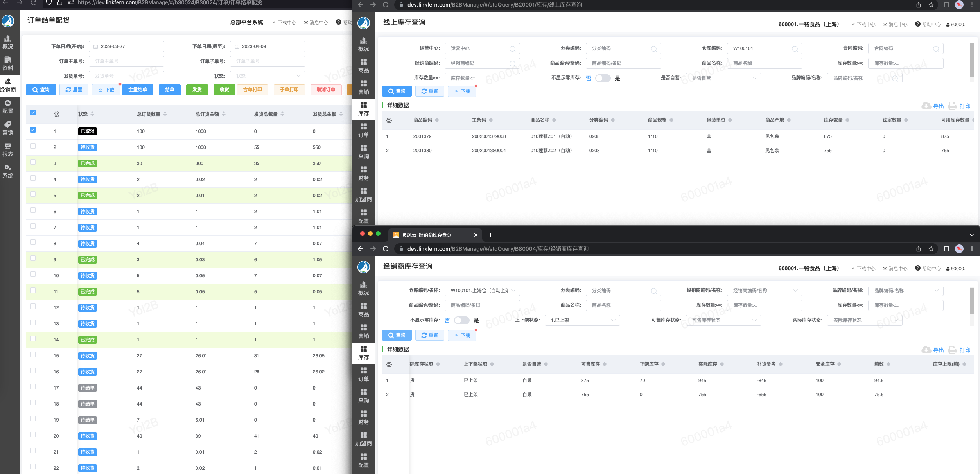Click the 仓库编码 input field containing W100101
Viewport: 980px width, 474px height.
click(759, 48)
